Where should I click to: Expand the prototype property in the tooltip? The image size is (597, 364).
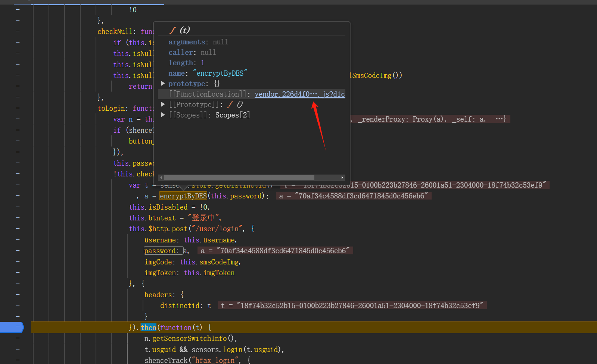163,83
